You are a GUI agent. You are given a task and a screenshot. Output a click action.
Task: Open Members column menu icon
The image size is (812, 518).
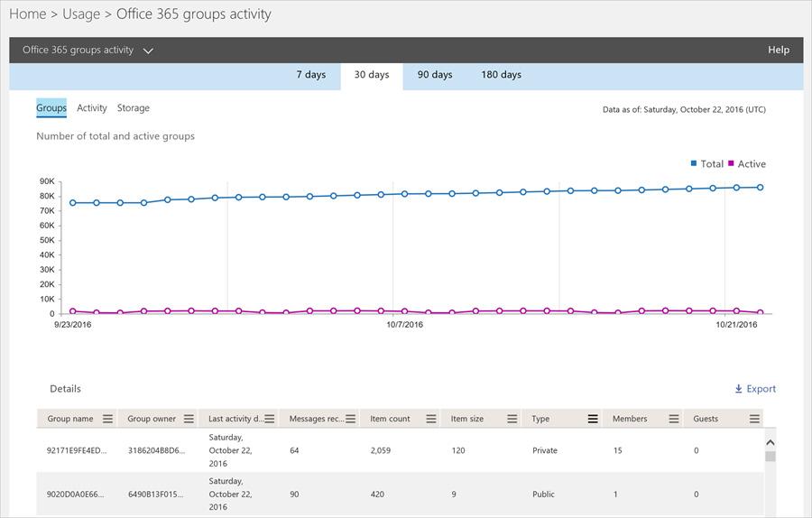click(674, 419)
